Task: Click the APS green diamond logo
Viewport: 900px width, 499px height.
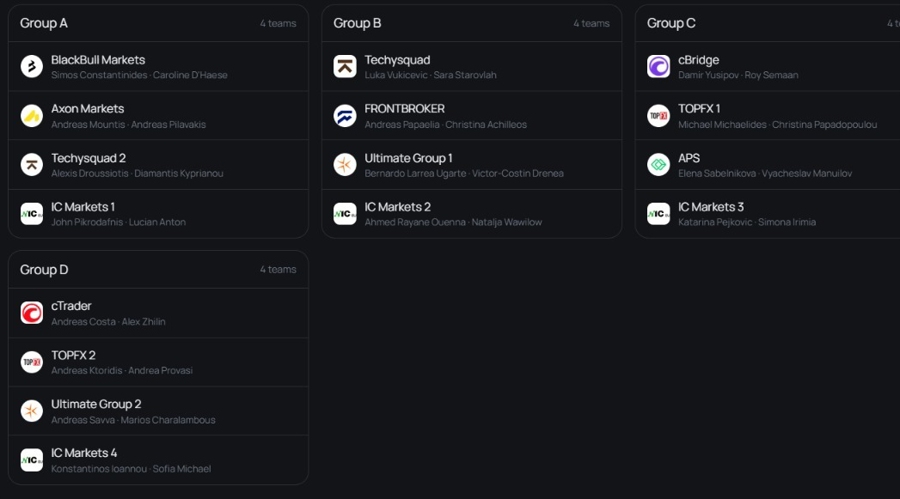Action: point(658,165)
